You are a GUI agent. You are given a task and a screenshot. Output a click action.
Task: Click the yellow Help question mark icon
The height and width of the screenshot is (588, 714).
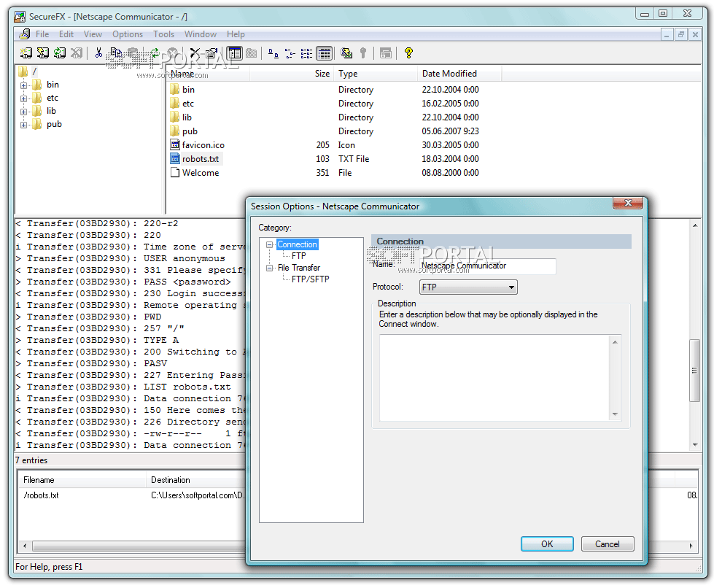click(x=408, y=53)
